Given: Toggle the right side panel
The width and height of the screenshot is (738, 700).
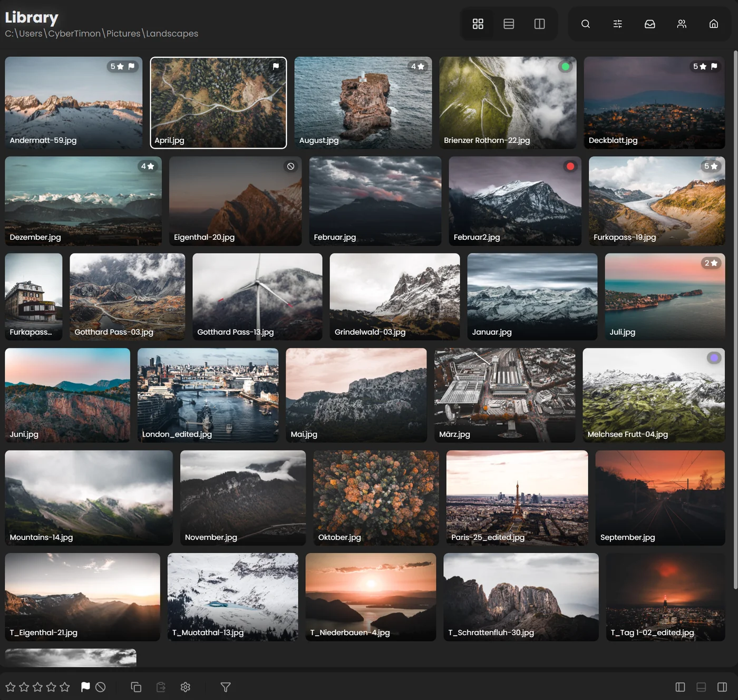Looking at the screenshot, I should click(722, 687).
